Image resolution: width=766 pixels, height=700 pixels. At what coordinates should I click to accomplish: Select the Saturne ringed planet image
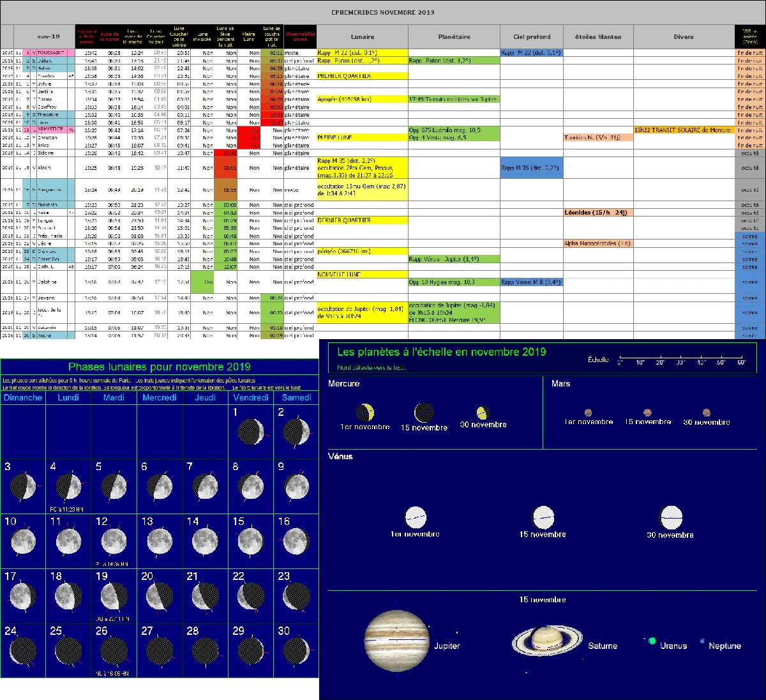547,639
